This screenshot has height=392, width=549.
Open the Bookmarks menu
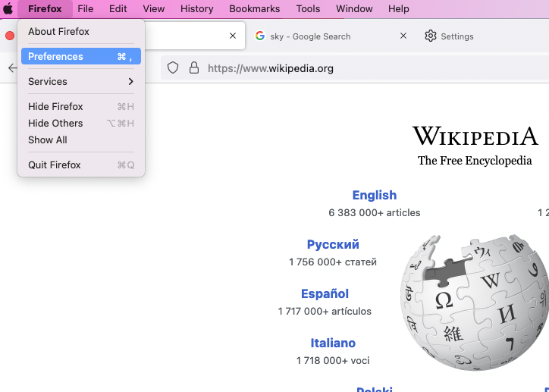coord(255,9)
